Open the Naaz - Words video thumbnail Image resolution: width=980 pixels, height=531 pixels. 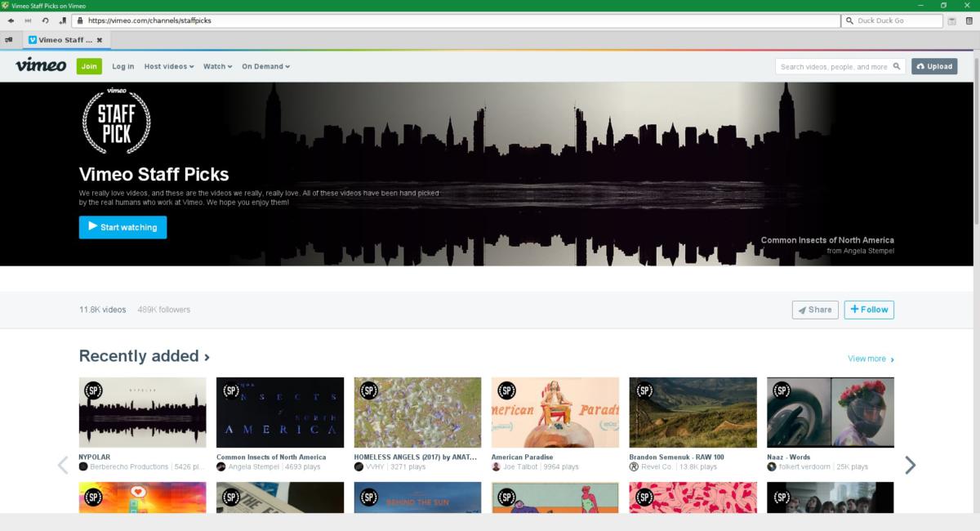click(831, 413)
